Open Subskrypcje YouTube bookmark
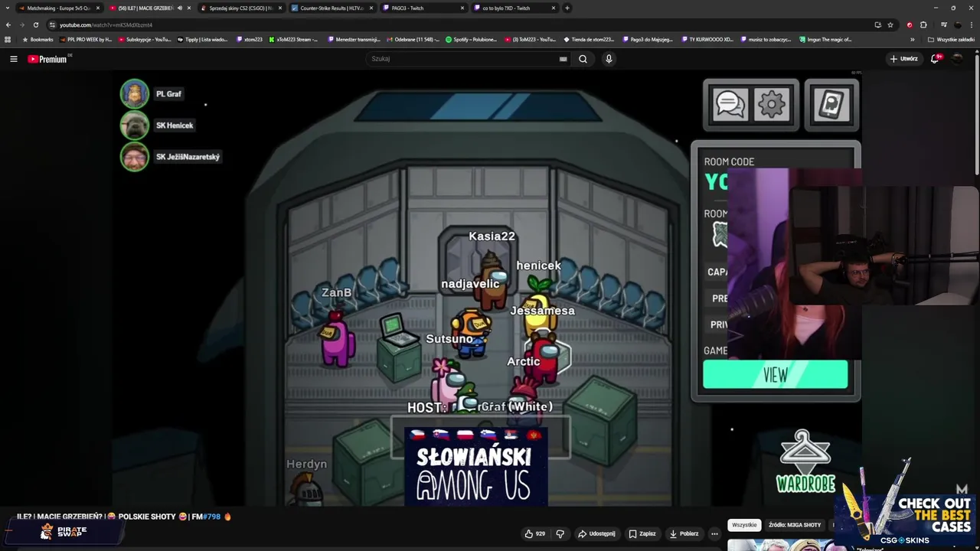980x551 pixels. [144, 39]
